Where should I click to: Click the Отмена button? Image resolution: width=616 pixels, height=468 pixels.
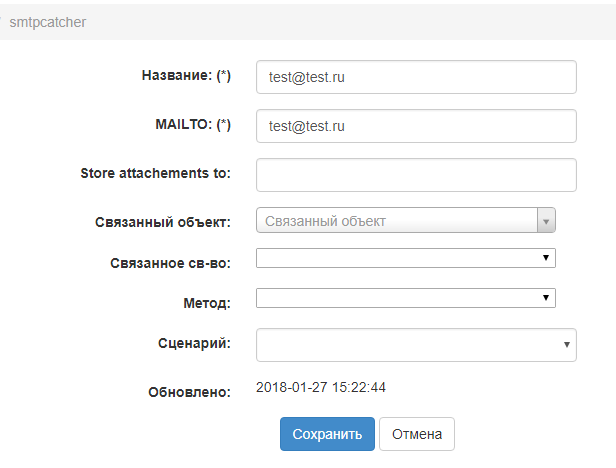click(x=417, y=434)
